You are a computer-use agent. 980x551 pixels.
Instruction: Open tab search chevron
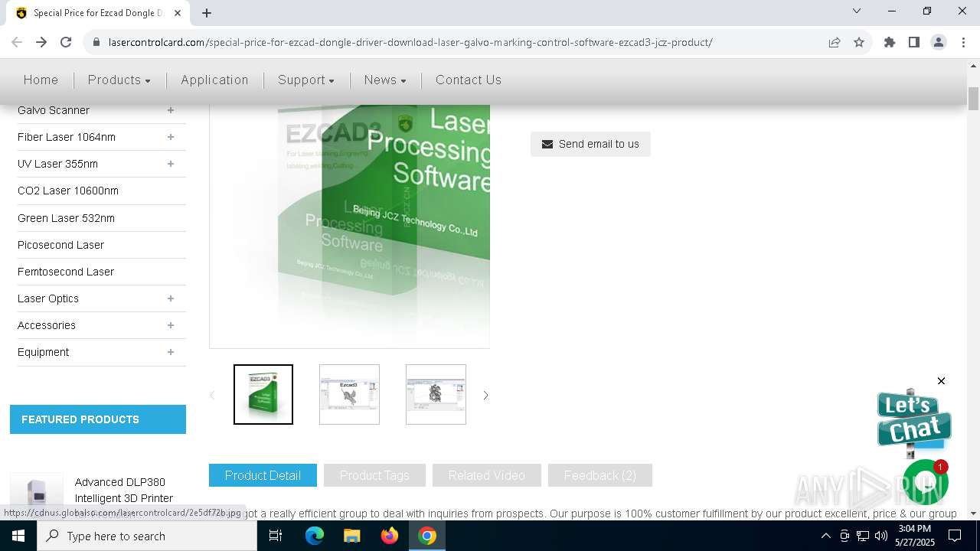tap(857, 11)
